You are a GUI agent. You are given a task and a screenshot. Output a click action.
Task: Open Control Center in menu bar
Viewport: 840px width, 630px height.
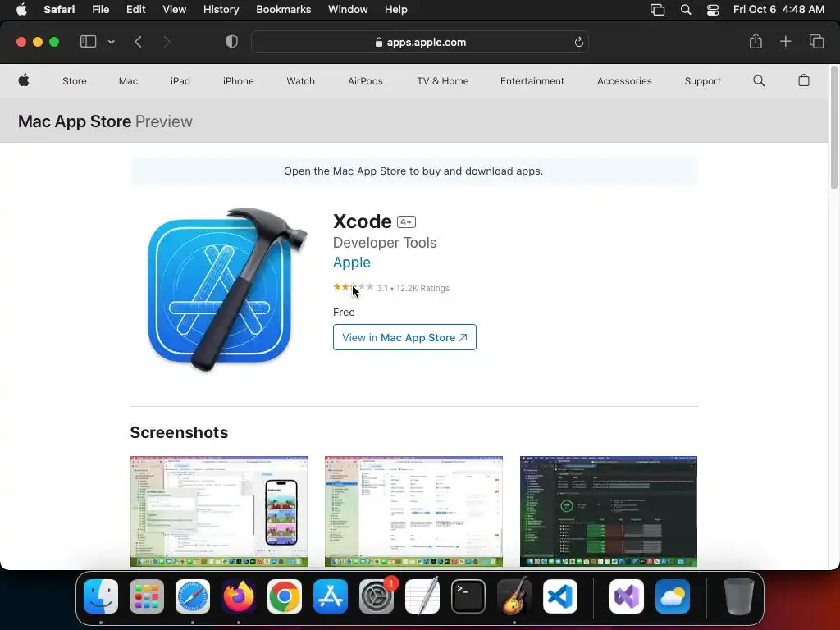tap(713, 10)
